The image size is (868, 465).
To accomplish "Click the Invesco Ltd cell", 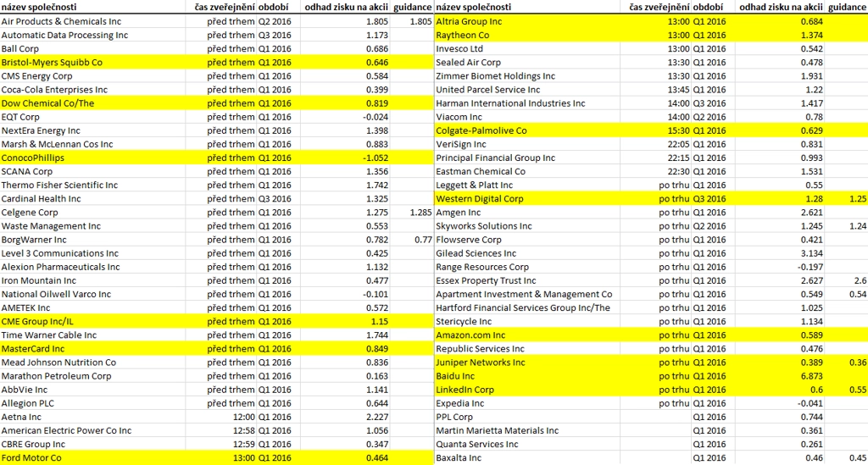I will point(527,48).
